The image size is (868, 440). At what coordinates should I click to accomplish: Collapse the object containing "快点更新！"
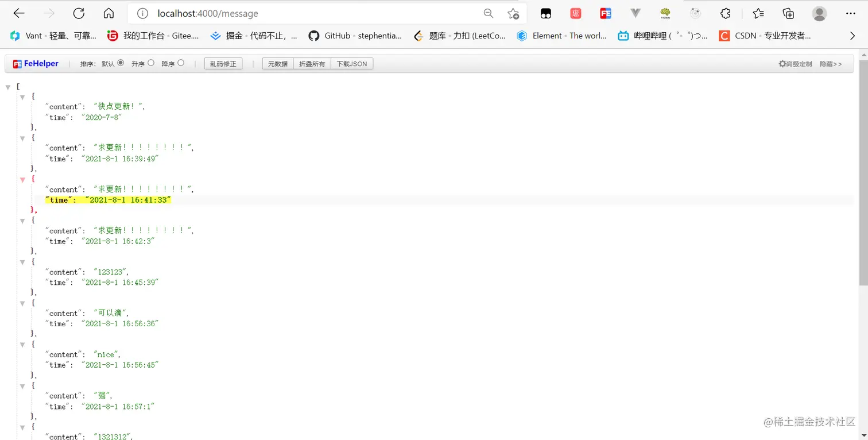(x=22, y=97)
